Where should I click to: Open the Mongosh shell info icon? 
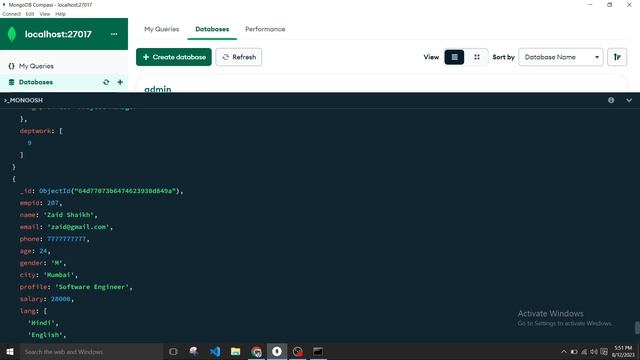pos(611,100)
